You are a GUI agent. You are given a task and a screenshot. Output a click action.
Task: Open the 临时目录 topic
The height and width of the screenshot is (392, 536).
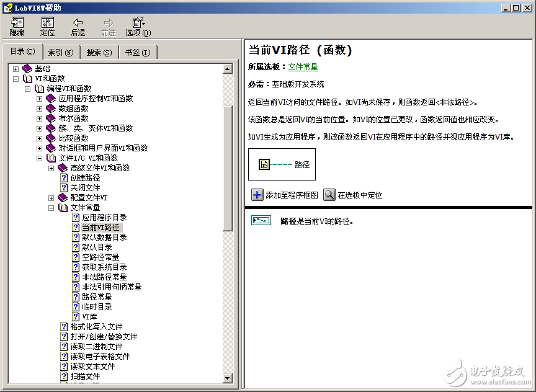[97, 306]
